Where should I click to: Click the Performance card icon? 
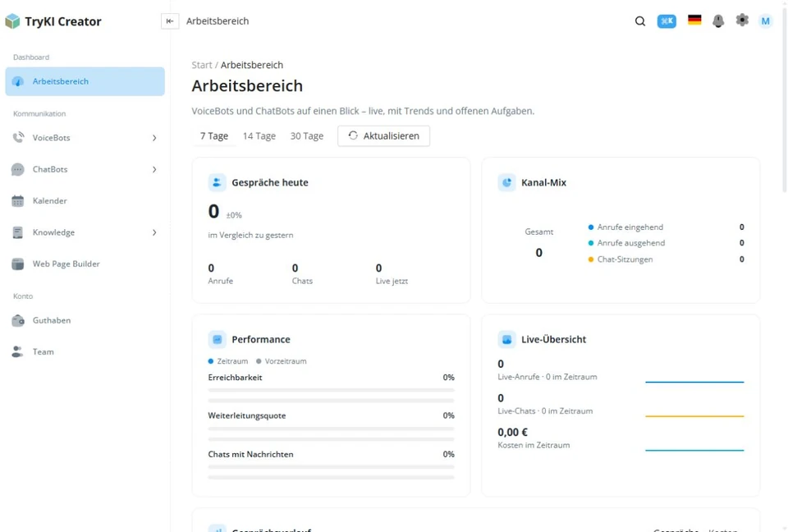click(x=217, y=339)
